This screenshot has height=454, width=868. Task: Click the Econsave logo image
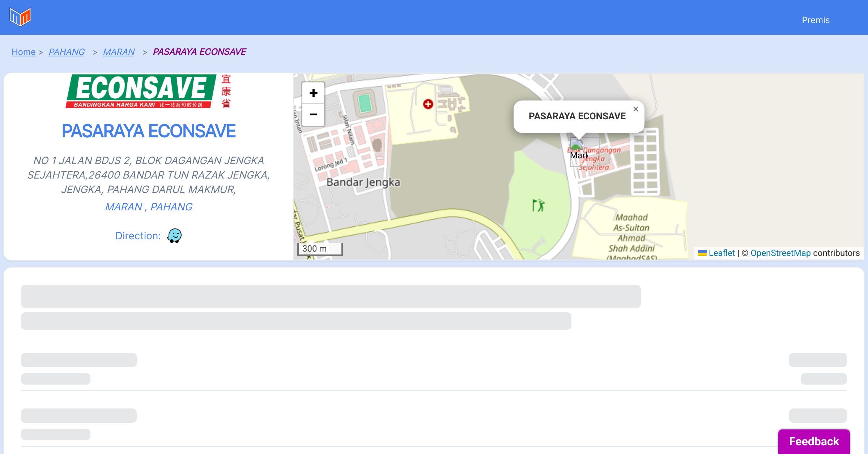(x=148, y=91)
